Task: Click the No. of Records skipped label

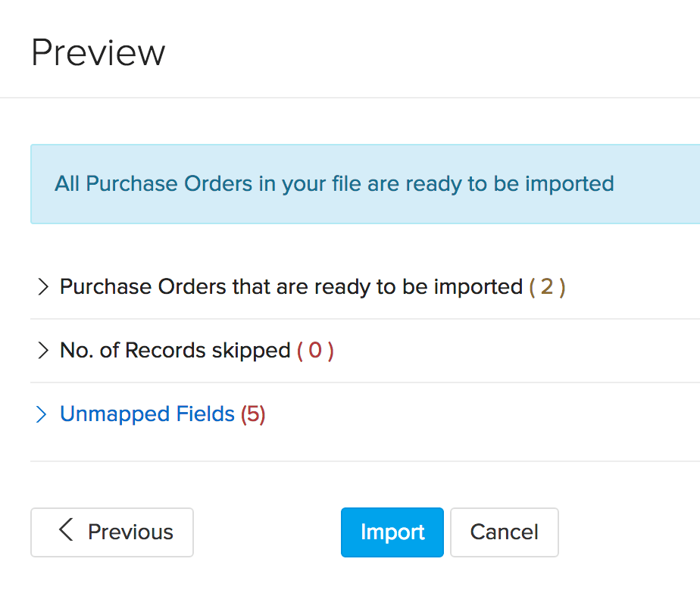Action: [x=174, y=350]
